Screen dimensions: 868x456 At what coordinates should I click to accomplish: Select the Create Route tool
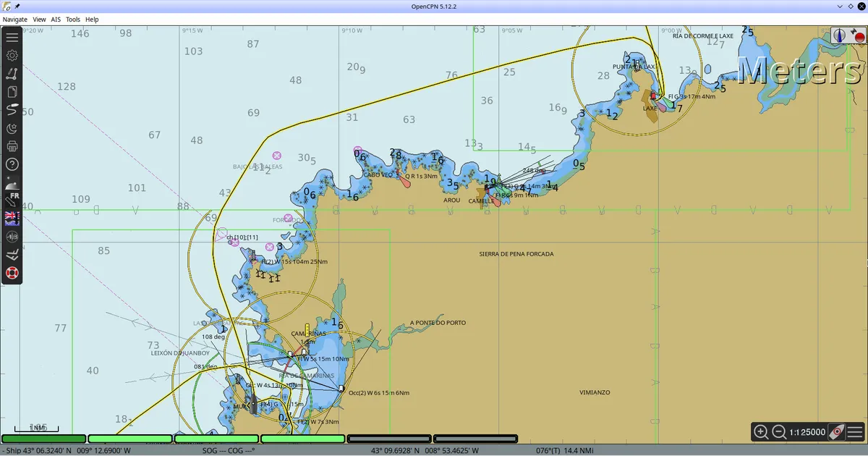pyautogui.click(x=12, y=74)
